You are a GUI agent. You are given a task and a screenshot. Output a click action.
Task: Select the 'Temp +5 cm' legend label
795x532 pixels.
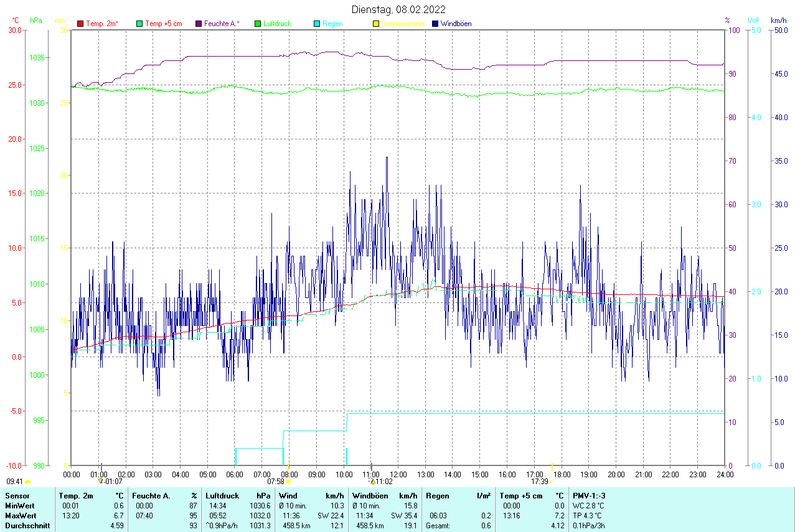(x=164, y=24)
